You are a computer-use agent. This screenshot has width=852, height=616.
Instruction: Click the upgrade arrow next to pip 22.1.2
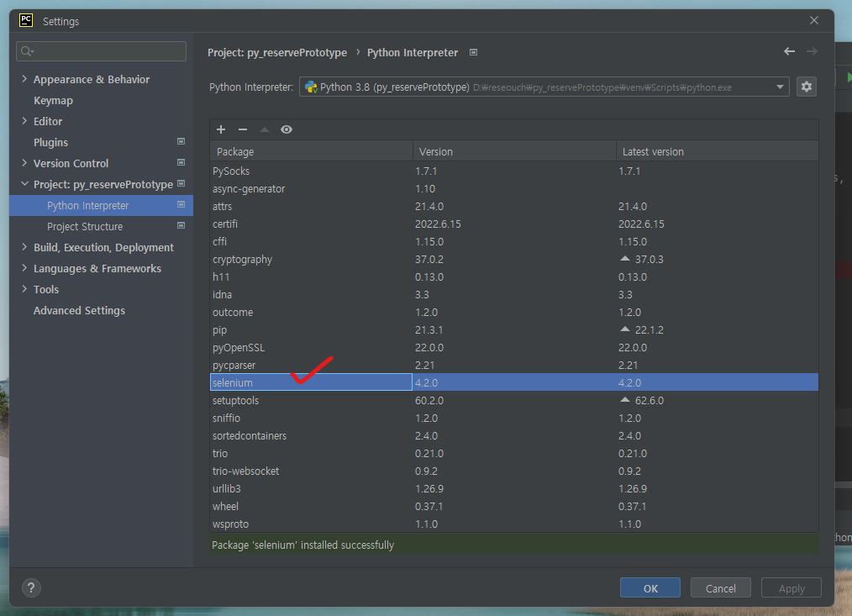(625, 329)
